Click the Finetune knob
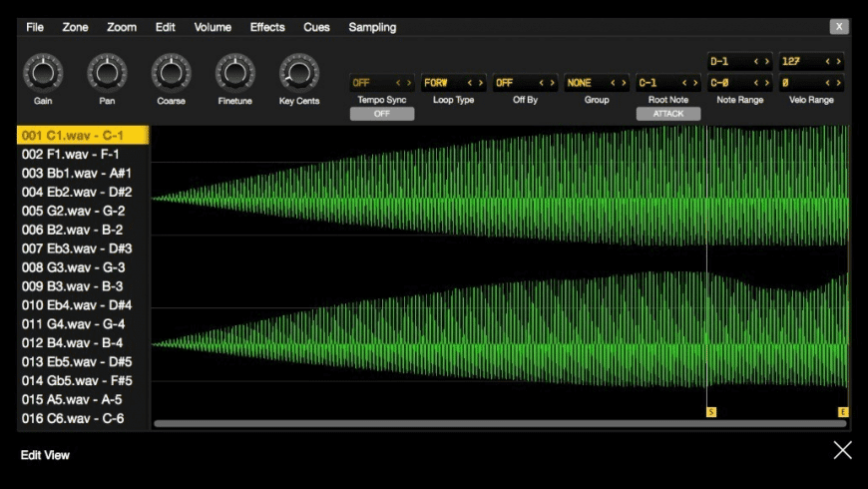The width and height of the screenshot is (868, 489). [x=234, y=73]
